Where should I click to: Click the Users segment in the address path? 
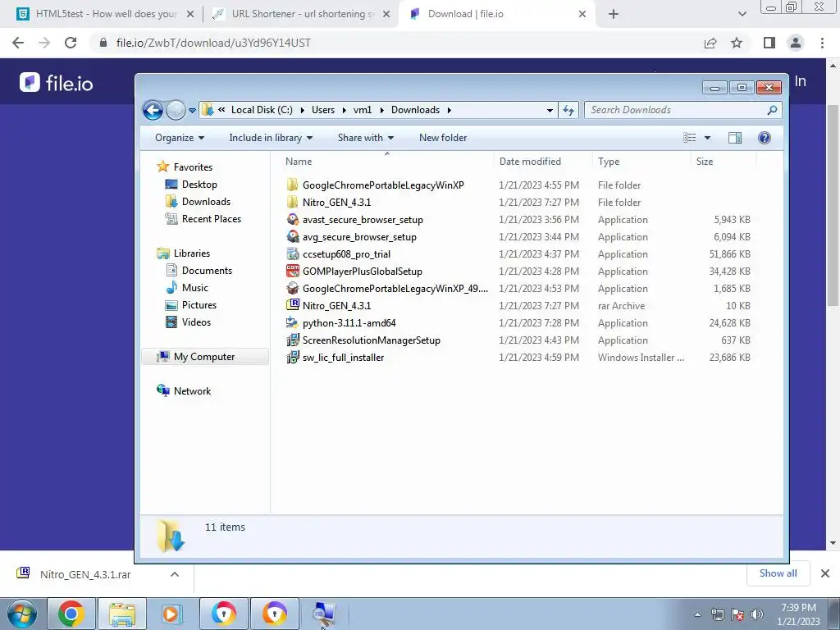(x=323, y=110)
